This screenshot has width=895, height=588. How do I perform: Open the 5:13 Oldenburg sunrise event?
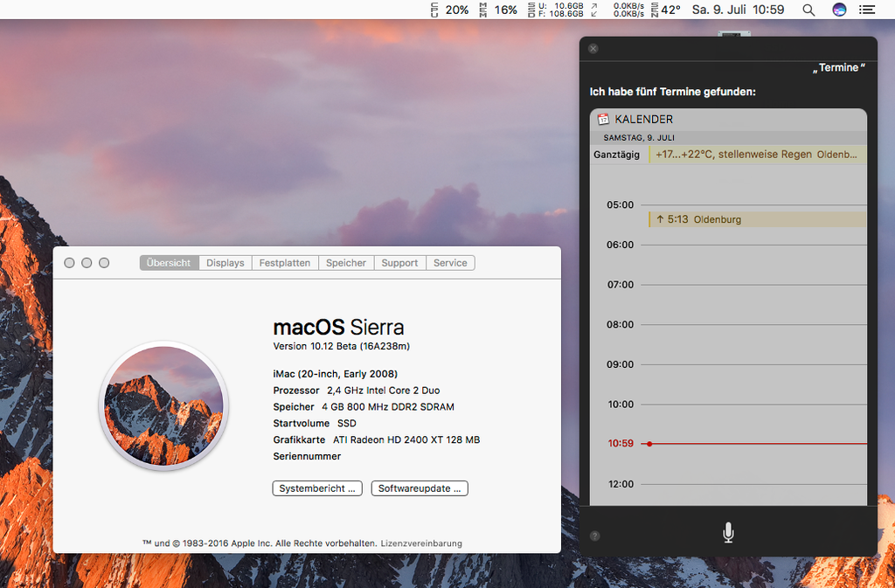tap(758, 219)
